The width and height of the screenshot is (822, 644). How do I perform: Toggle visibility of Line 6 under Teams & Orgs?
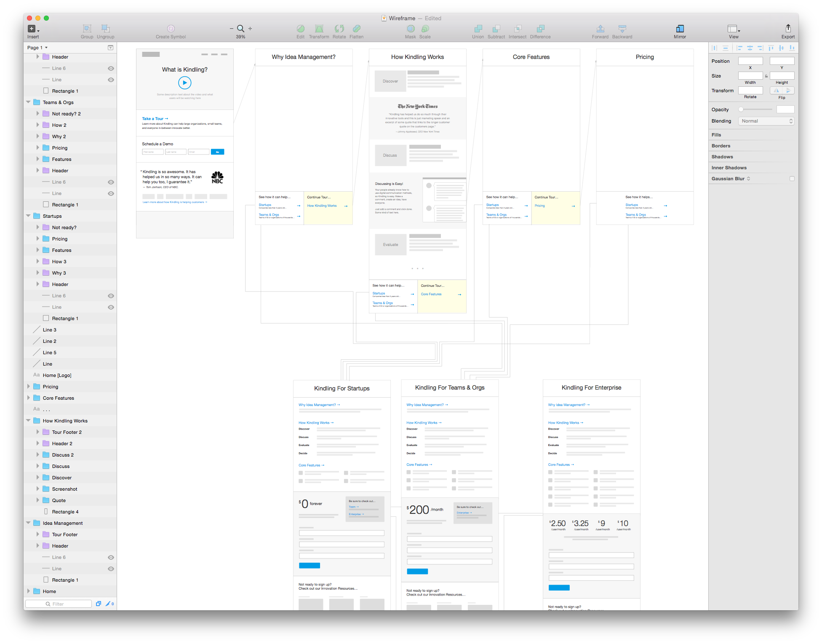[111, 182]
